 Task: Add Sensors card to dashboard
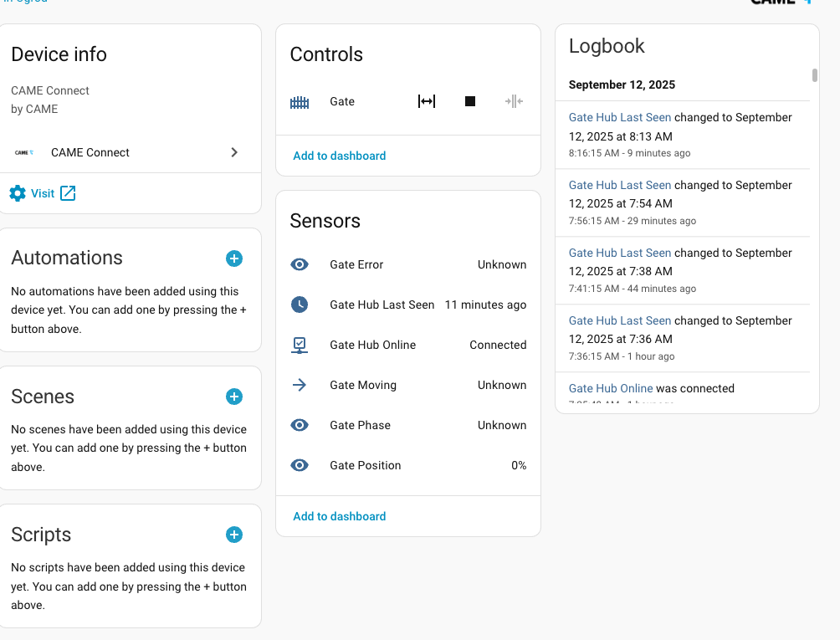tap(339, 516)
